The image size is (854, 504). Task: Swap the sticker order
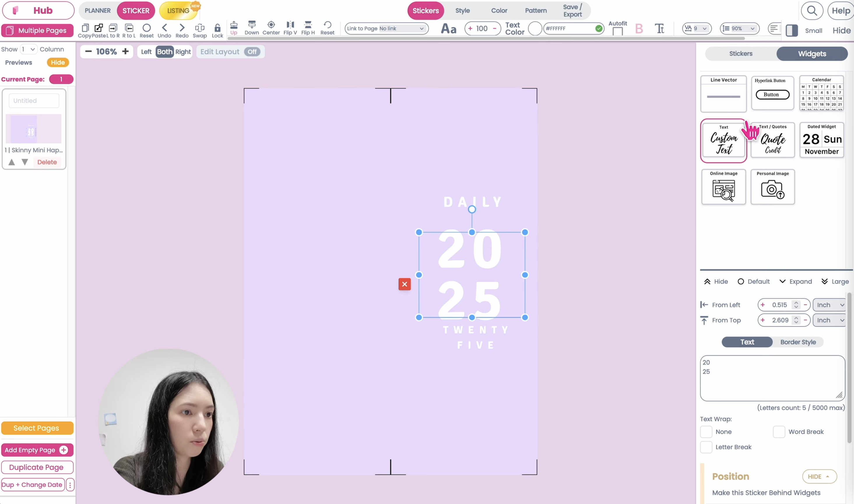(200, 29)
